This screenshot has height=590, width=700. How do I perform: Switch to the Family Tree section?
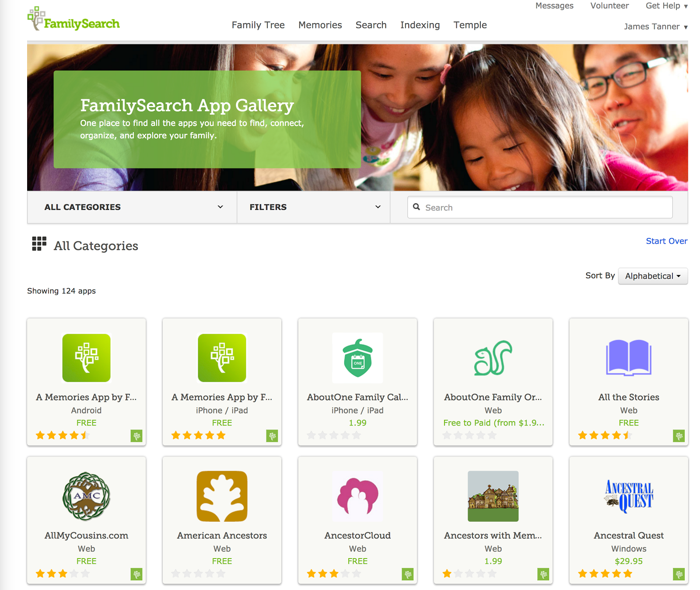pos(258,25)
